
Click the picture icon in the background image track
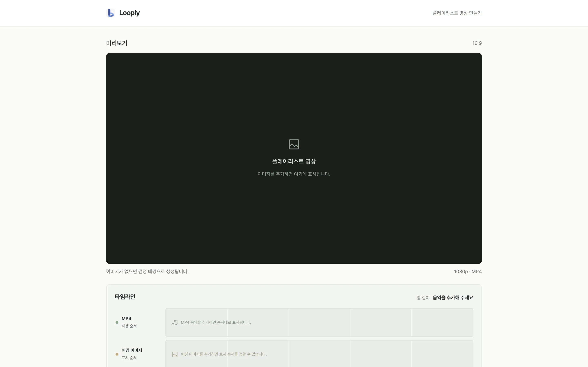175,354
